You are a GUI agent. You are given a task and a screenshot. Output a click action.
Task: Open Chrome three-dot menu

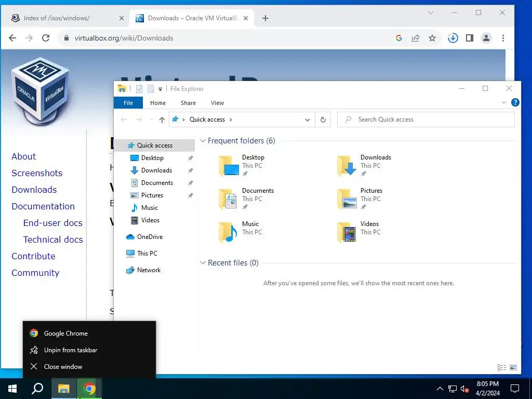[x=503, y=38]
